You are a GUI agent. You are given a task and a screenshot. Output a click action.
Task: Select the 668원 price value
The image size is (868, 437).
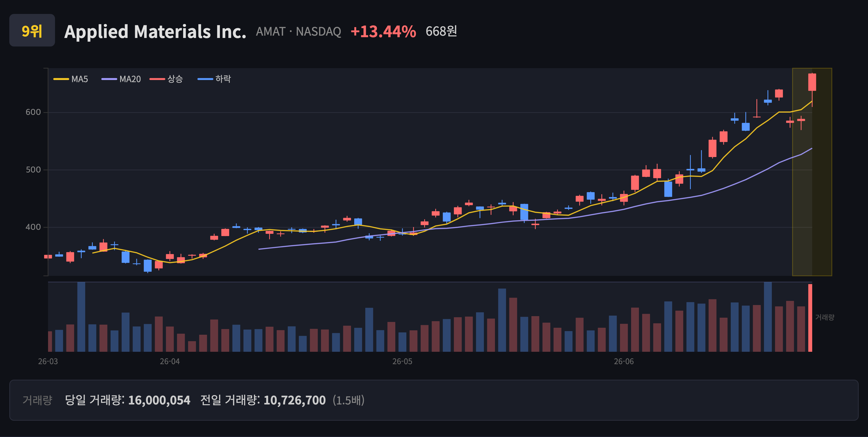coord(441,31)
